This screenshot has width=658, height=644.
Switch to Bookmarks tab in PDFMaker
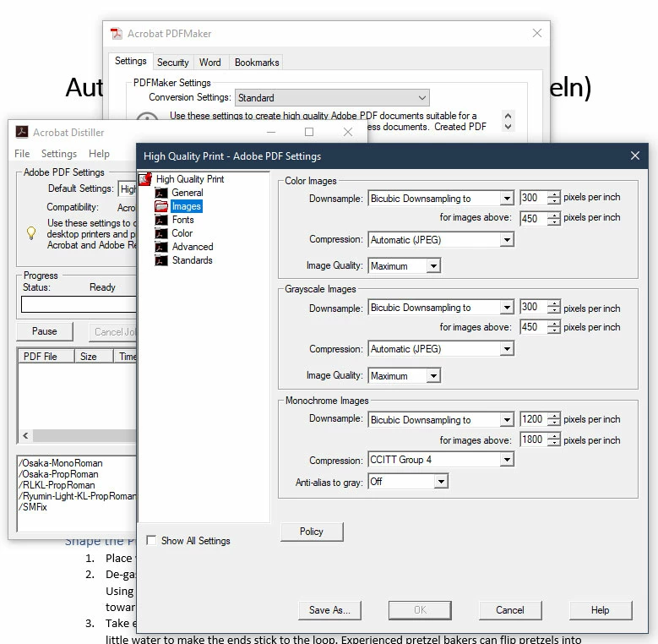point(257,63)
